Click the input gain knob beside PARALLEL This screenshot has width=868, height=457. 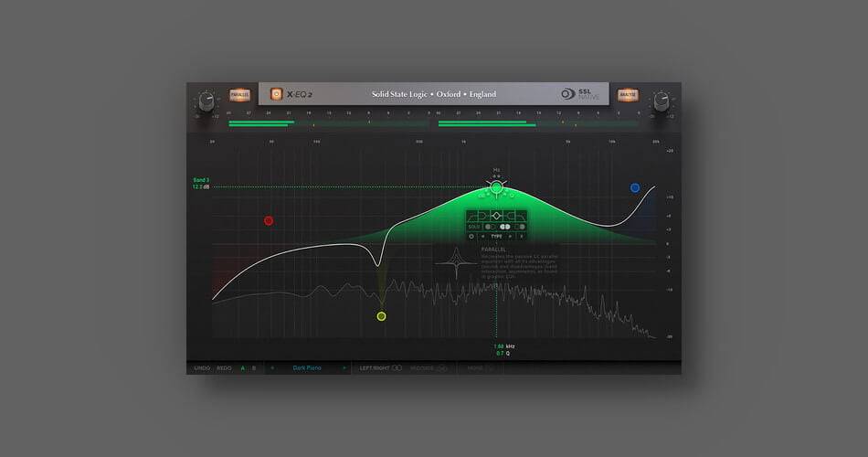pos(206,102)
